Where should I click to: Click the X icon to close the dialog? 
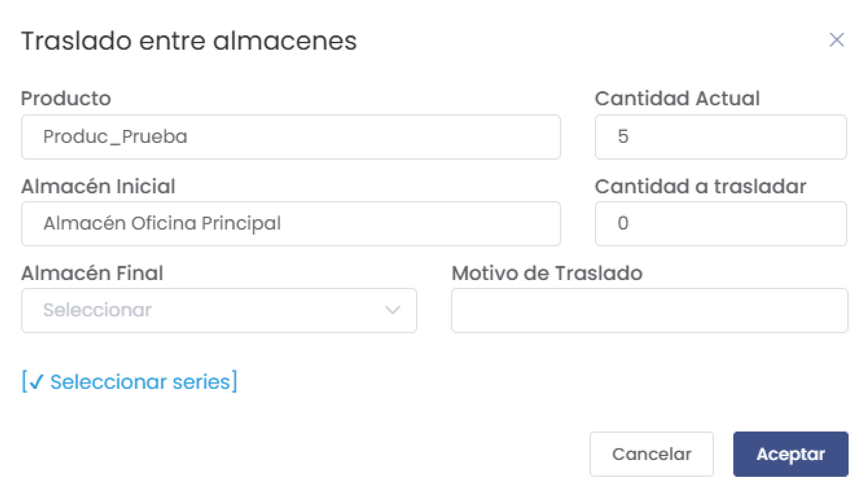[837, 40]
